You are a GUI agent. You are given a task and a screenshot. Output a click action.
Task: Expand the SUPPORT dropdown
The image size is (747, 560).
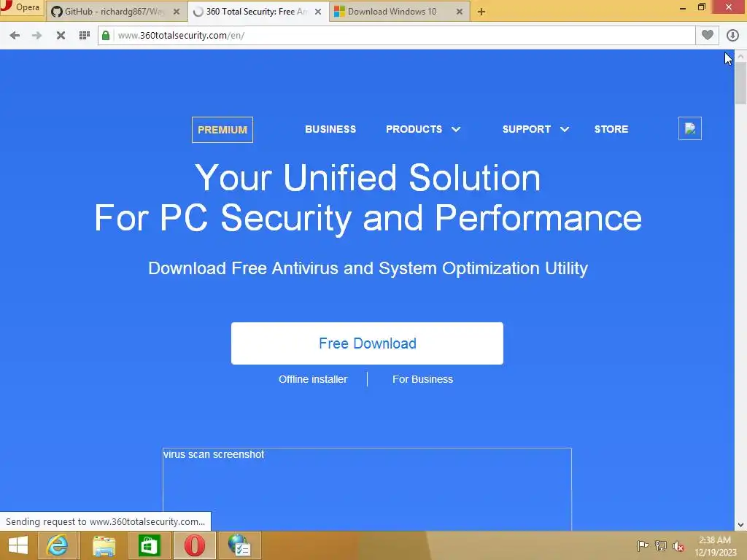(535, 129)
